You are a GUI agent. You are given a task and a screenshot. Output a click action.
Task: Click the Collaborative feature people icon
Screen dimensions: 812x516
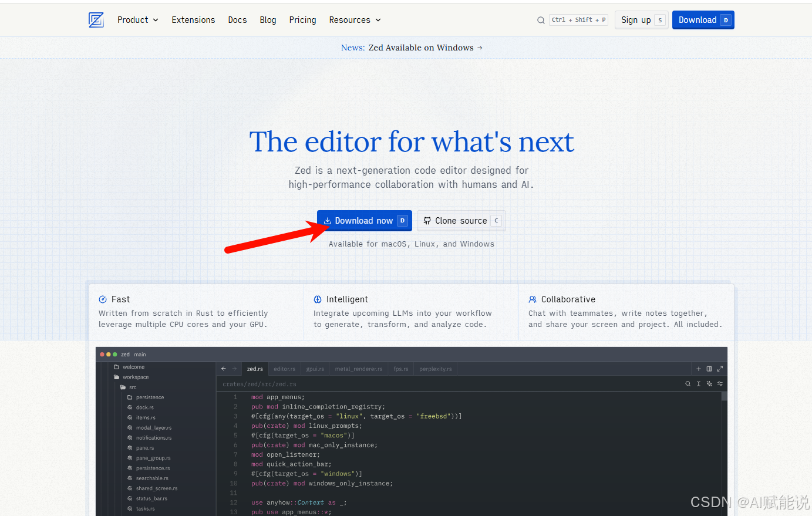pos(533,299)
